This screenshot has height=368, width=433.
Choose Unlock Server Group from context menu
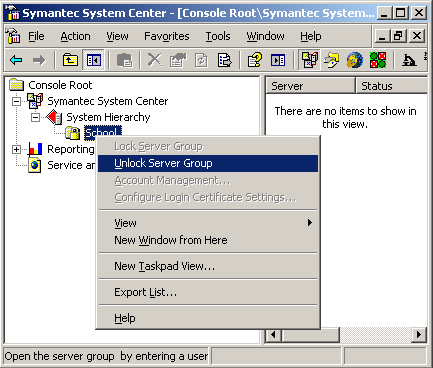coord(208,163)
